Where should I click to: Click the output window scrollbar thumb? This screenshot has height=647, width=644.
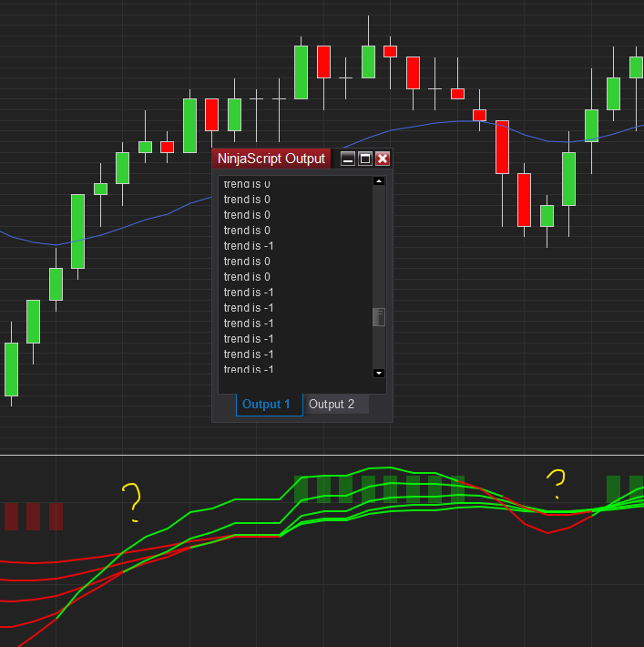[379, 317]
